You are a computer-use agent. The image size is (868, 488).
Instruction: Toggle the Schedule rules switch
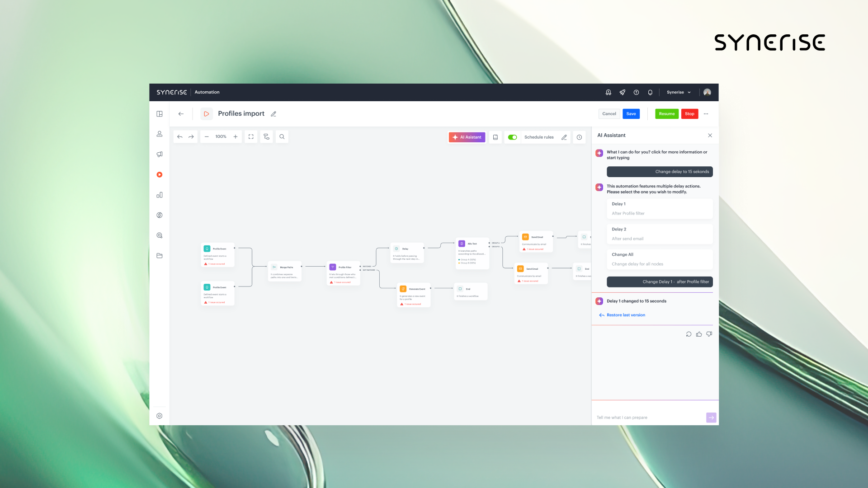tap(512, 137)
